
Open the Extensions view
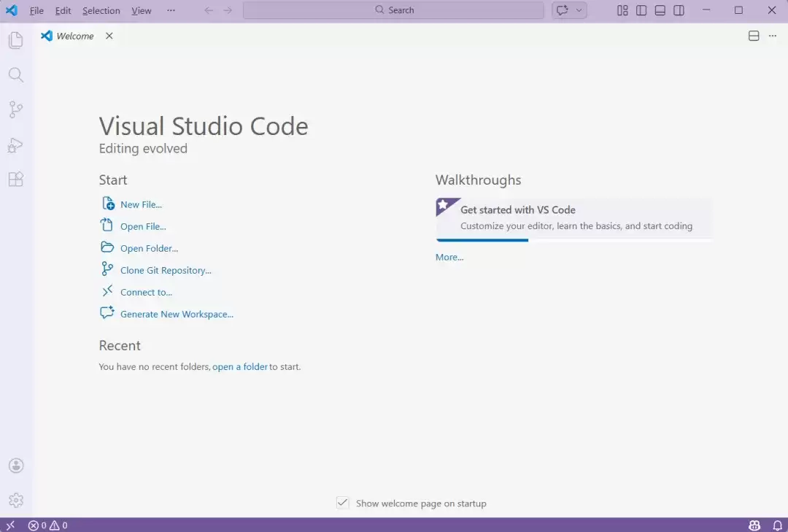click(x=16, y=180)
